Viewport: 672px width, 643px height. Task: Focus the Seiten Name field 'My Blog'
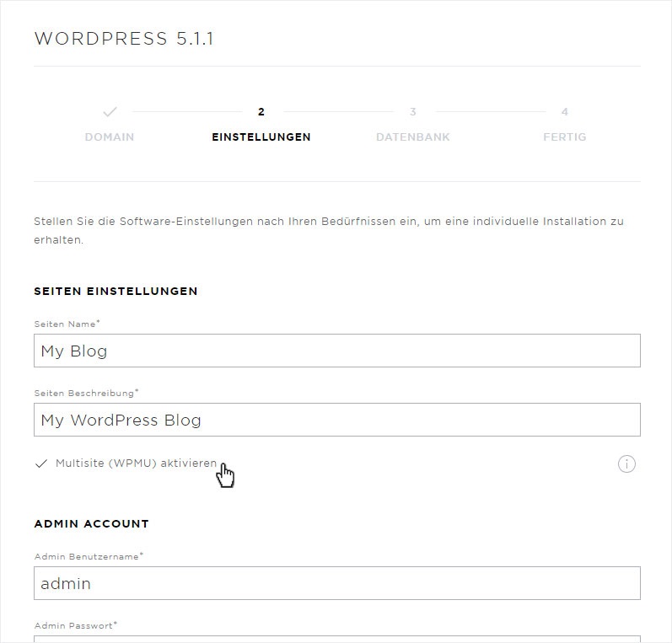pyautogui.click(x=337, y=351)
